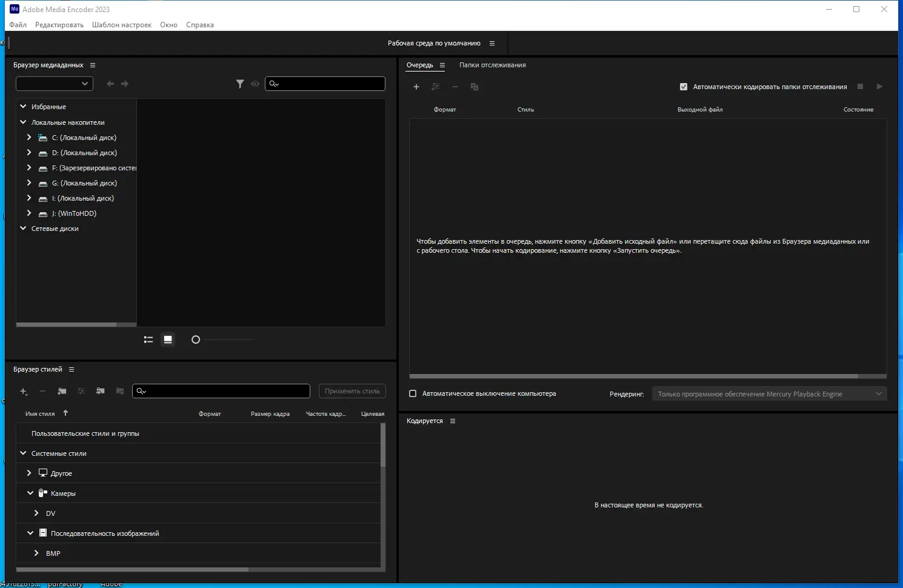The image size is (903, 588).
Task: Open the Окно menu
Action: click(169, 25)
